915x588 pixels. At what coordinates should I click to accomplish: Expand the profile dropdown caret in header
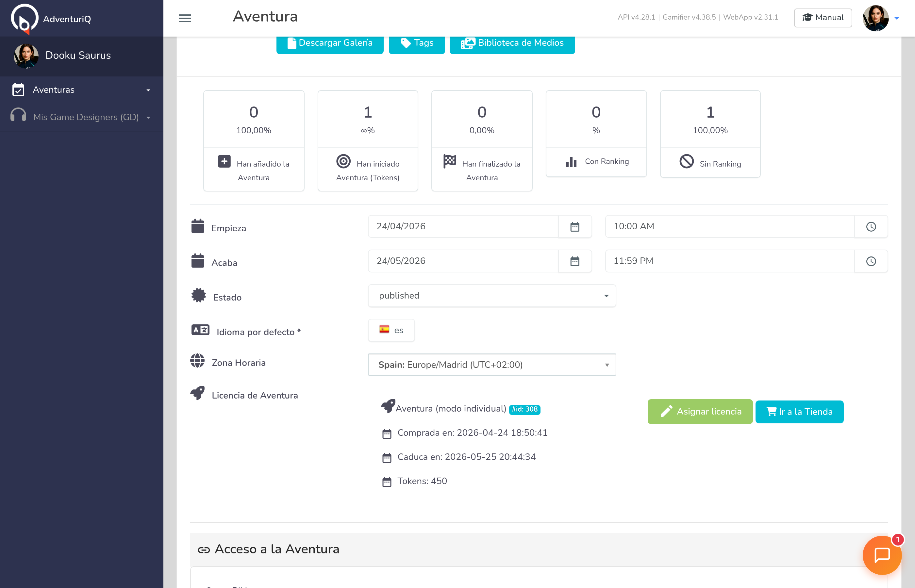(x=896, y=18)
